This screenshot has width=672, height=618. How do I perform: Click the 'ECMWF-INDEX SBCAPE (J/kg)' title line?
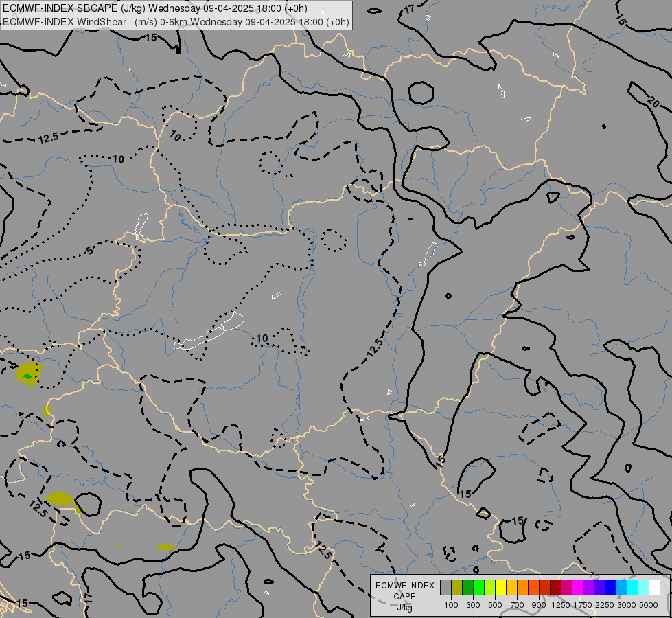pyautogui.click(x=154, y=8)
